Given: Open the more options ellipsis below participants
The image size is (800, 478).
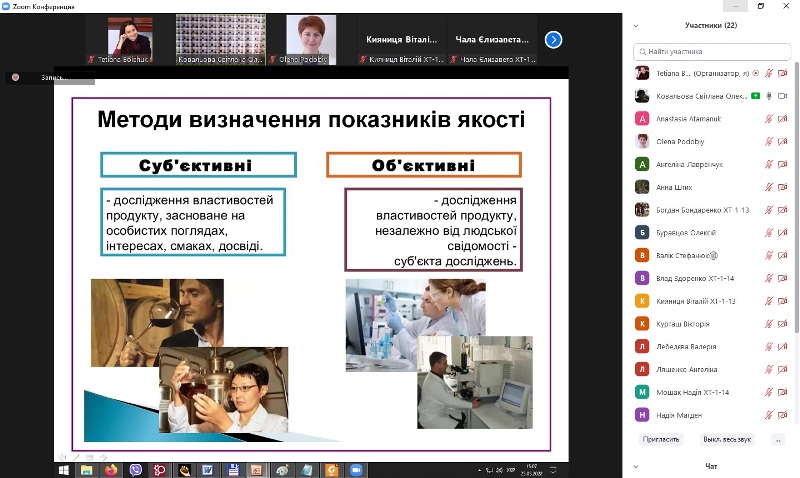Looking at the screenshot, I should 778,439.
